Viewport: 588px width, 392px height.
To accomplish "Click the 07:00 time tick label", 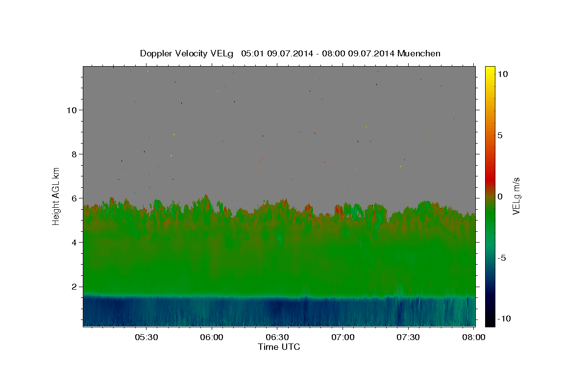I will [x=343, y=337].
